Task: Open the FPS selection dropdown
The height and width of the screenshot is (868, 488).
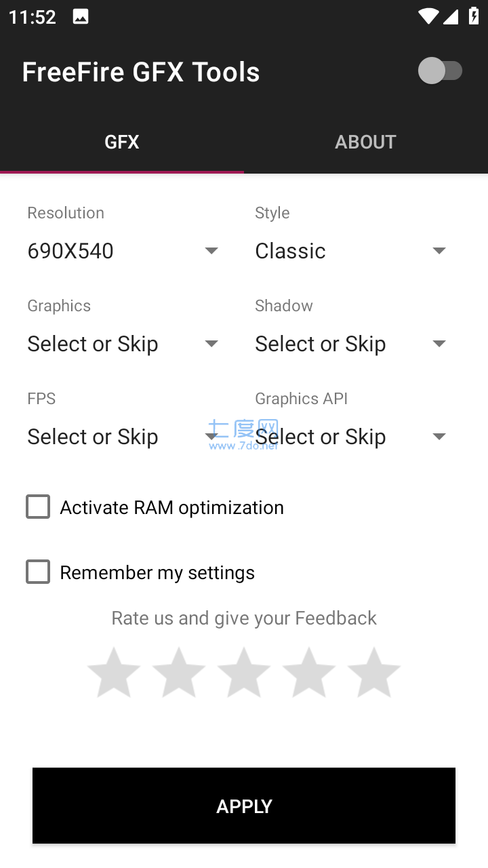Action: click(x=125, y=437)
